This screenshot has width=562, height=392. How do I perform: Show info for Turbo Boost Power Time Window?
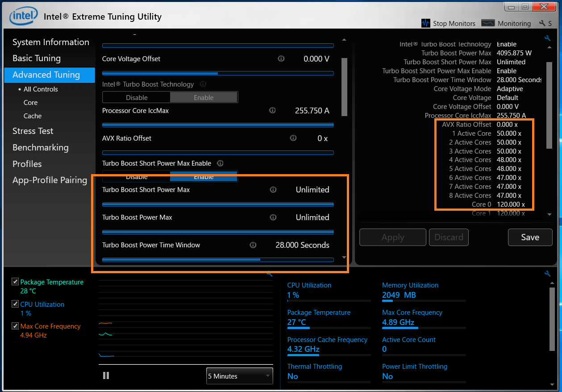tap(253, 245)
